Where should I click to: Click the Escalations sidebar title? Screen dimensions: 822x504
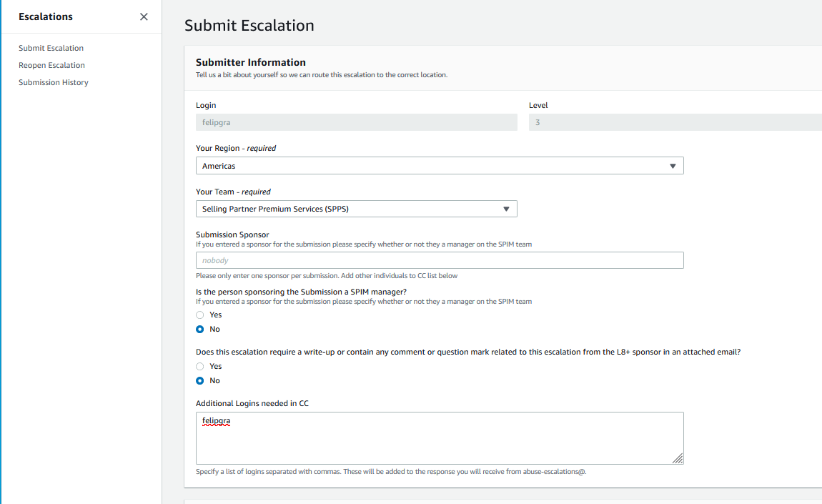pos(46,16)
